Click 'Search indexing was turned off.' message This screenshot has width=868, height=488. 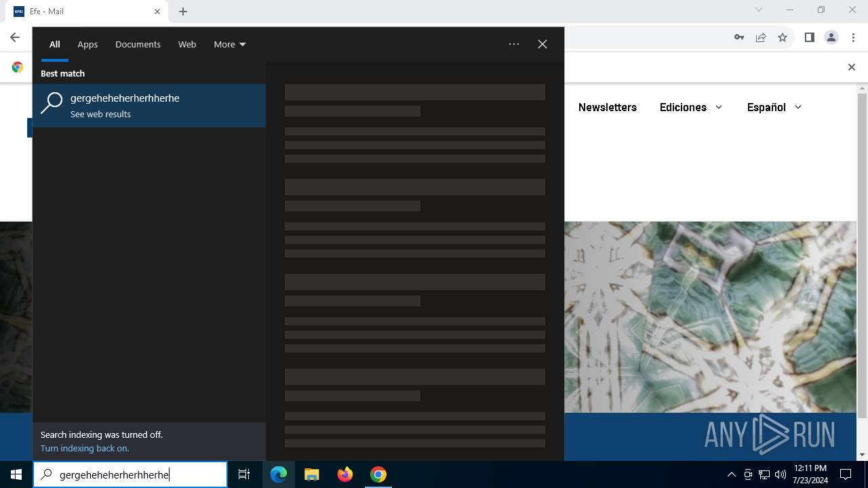click(102, 434)
